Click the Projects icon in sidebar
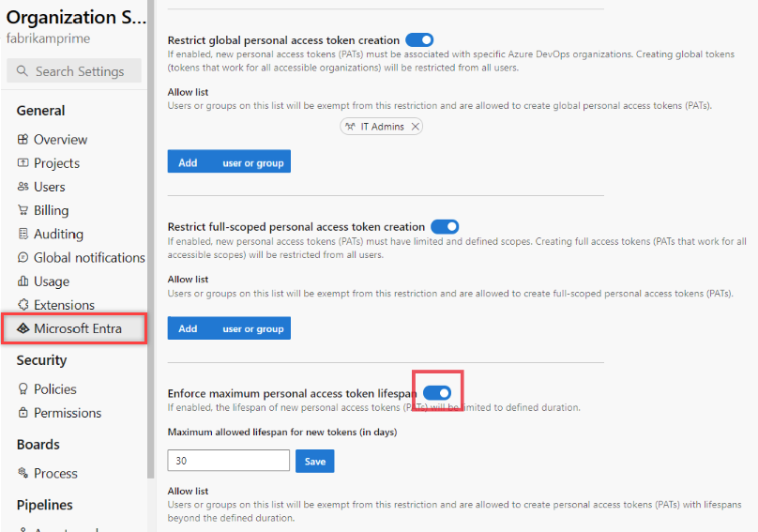The width and height of the screenshot is (758, 532). [x=23, y=162]
